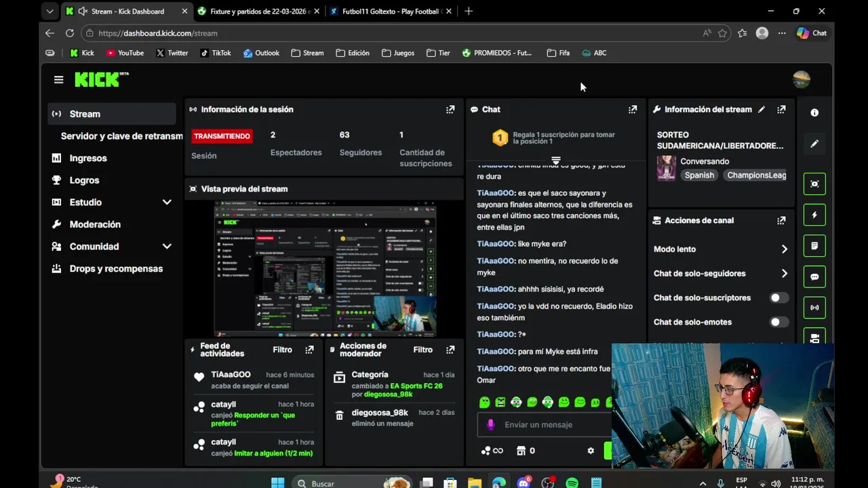The height and width of the screenshot is (488, 868).
Task: Open the Juegos bookmarks folder
Action: tap(398, 53)
